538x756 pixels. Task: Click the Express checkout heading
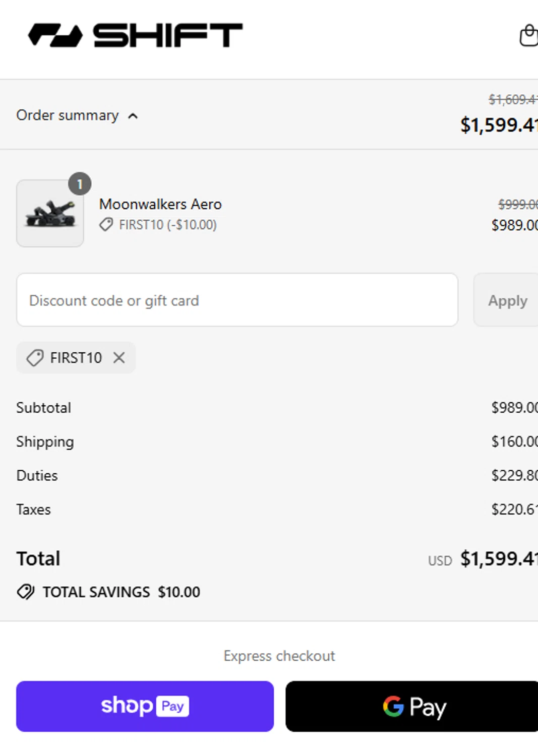[279, 656]
